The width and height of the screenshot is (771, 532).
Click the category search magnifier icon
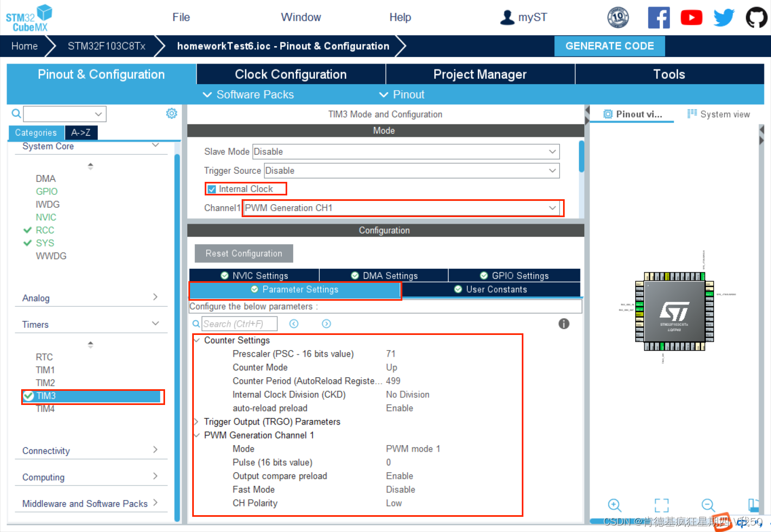(x=16, y=113)
